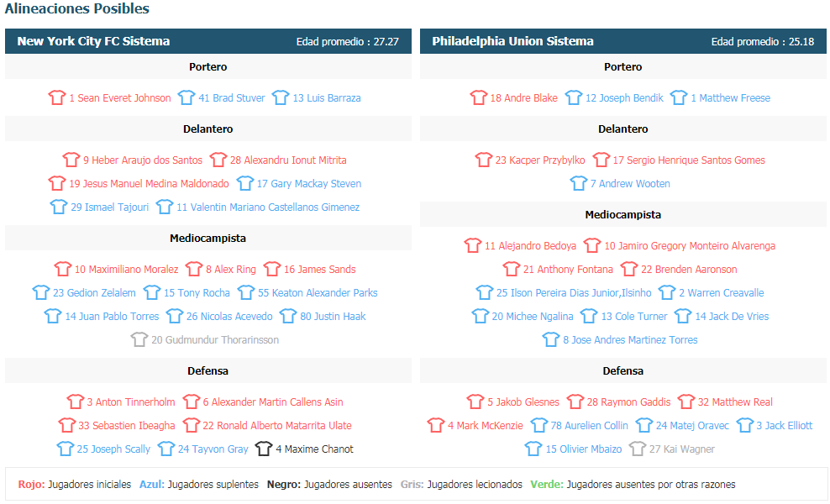This screenshot has height=504, width=830.
Task: Click red jersey icon beside Andre Blake
Action: pyautogui.click(x=478, y=97)
